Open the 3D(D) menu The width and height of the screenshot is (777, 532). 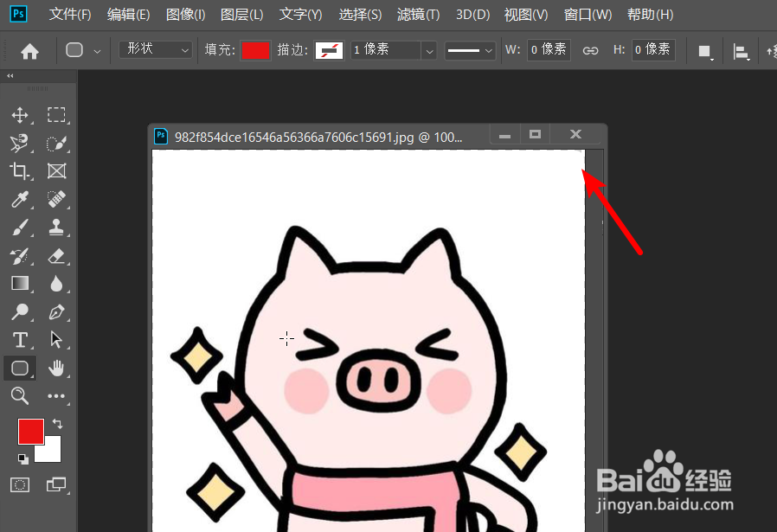tap(472, 15)
